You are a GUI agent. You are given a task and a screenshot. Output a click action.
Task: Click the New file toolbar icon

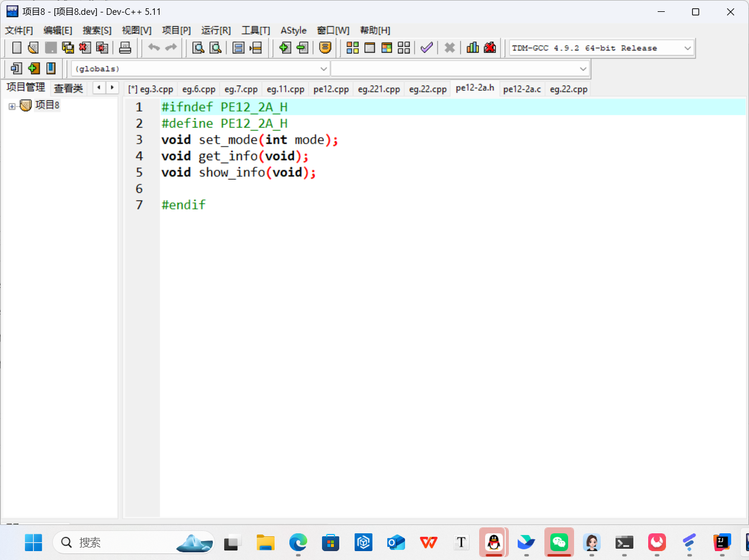(17, 48)
